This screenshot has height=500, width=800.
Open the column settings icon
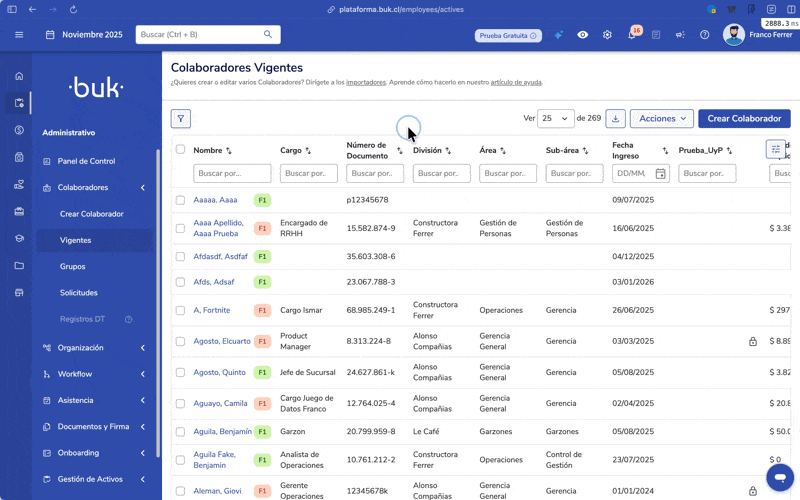point(775,149)
